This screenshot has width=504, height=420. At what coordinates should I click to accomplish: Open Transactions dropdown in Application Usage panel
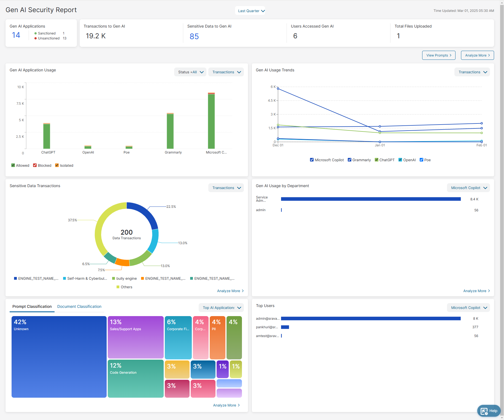pyautogui.click(x=226, y=72)
